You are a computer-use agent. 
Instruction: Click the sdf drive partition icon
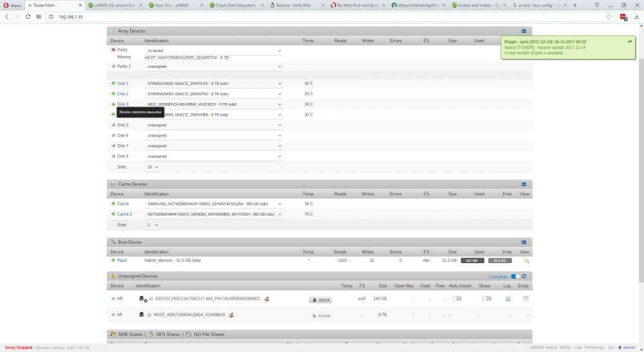pos(142,299)
